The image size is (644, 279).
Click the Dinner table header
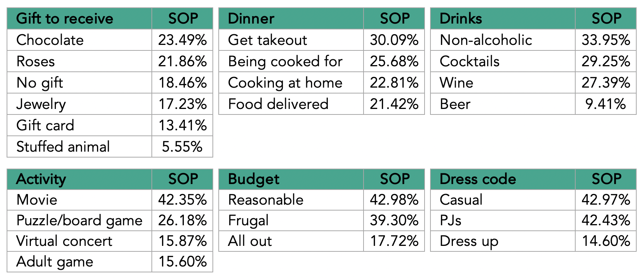251,19
